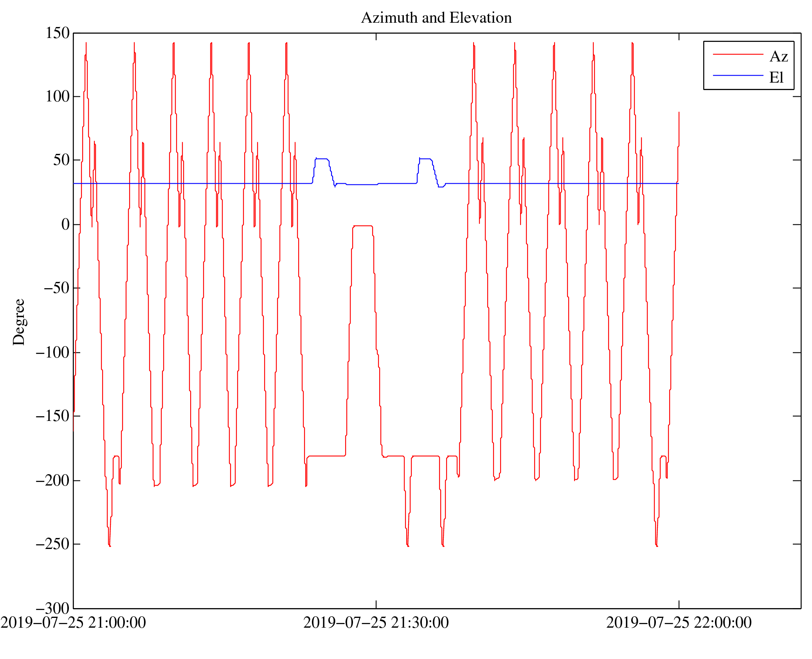Click the red azimuth plateau near zero degrees
This screenshot has height=659, width=812.
[x=363, y=226]
